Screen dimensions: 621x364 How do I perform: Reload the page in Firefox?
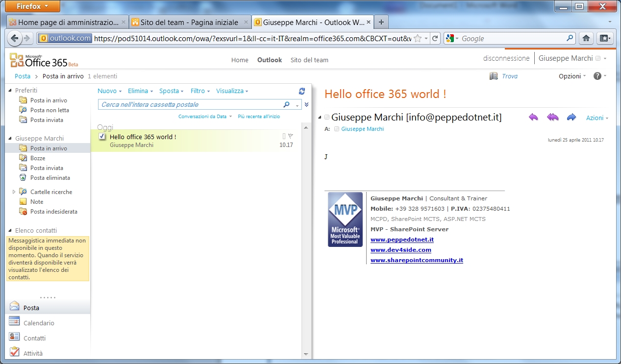tap(435, 38)
